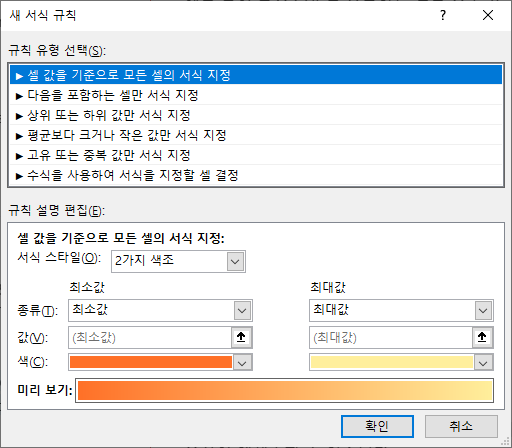Click the maximum value input field

coord(391,337)
